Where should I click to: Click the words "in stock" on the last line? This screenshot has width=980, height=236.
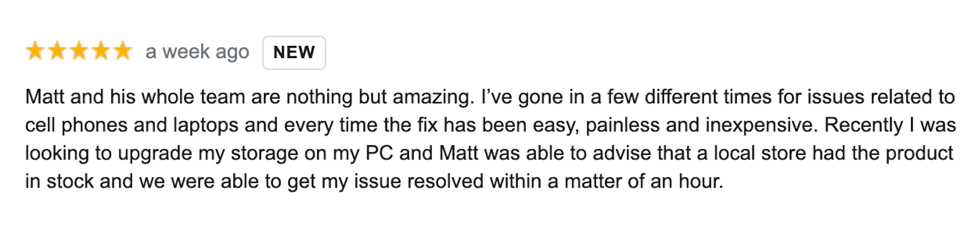click(59, 181)
